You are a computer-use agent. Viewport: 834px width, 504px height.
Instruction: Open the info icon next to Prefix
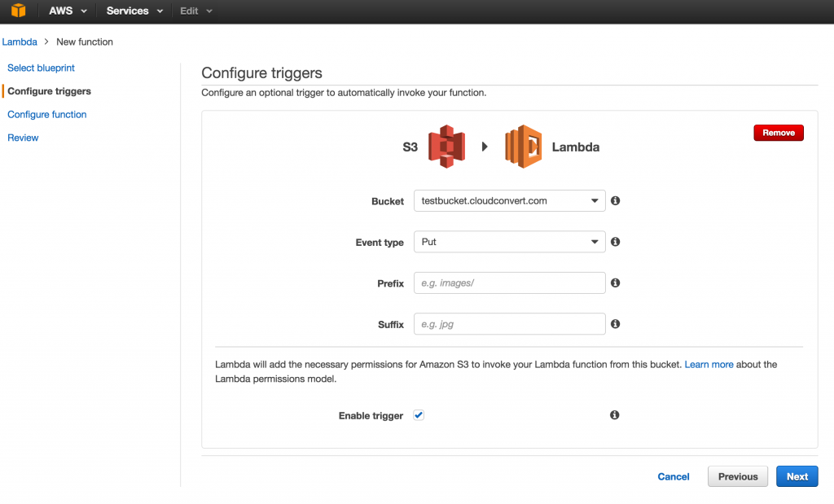pyautogui.click(x=616, y=283)
